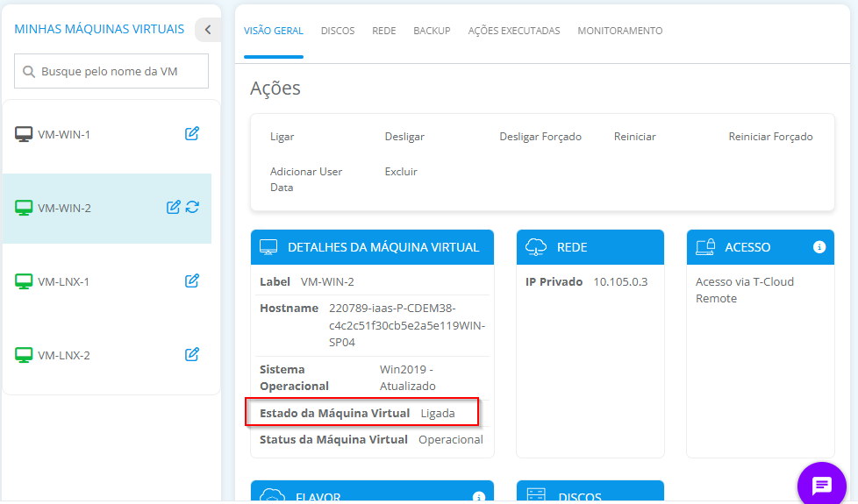Viewport: 858px width, 504px height.
Task: Click the grey monitor icon of VM-WIN-1
Action: [x=24, y=134]
